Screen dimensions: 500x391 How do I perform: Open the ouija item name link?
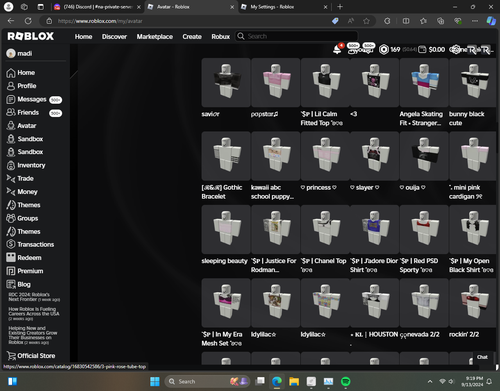click(x=413, y=188)
